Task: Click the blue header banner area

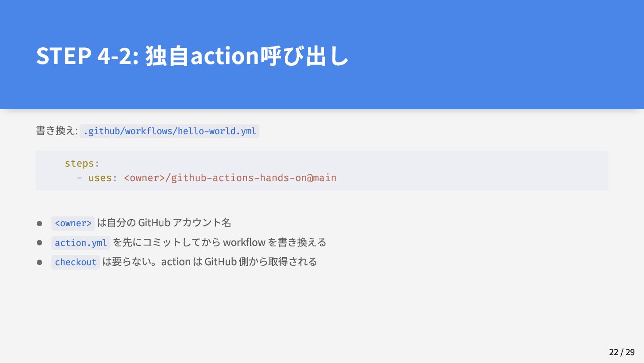Action: click(322, 54)
